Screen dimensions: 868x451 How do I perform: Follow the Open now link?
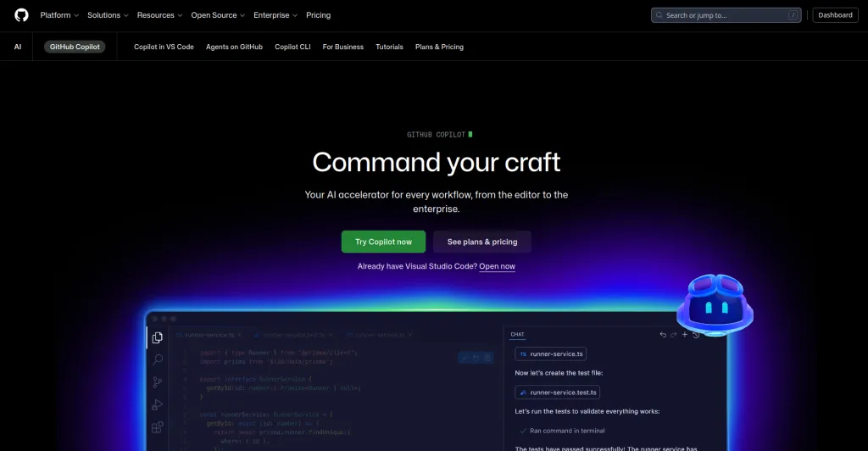pyautogui.click(x=497, y=266)
